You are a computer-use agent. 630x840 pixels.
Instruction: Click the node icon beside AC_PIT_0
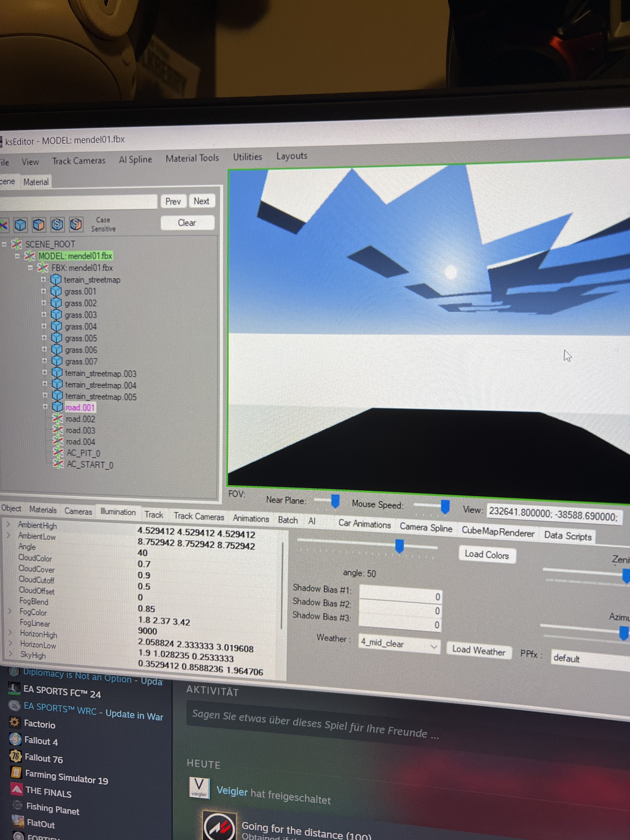(58, 453)
